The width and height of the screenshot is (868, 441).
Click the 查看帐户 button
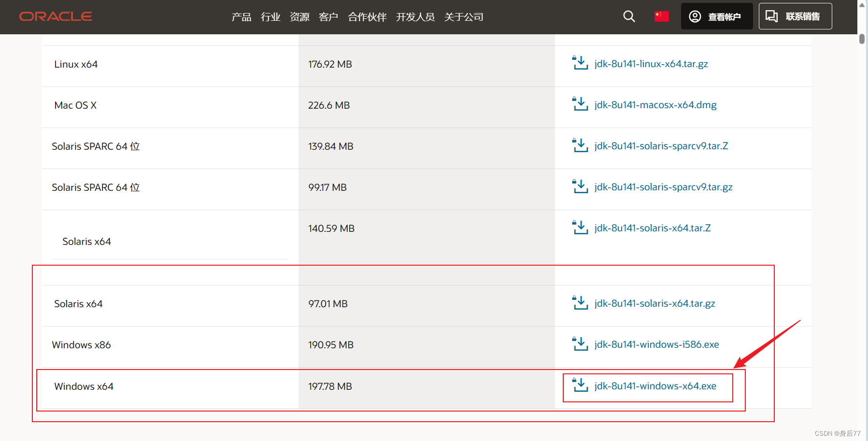click(717, 16)
